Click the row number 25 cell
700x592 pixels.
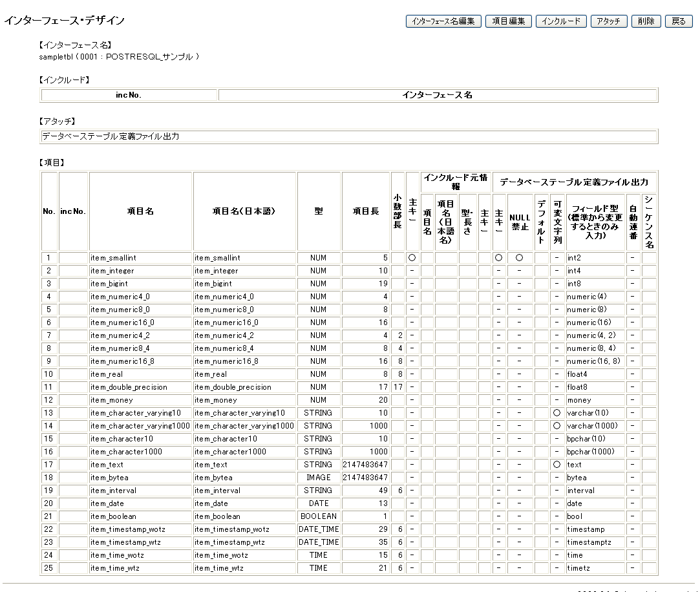(49, 568)
